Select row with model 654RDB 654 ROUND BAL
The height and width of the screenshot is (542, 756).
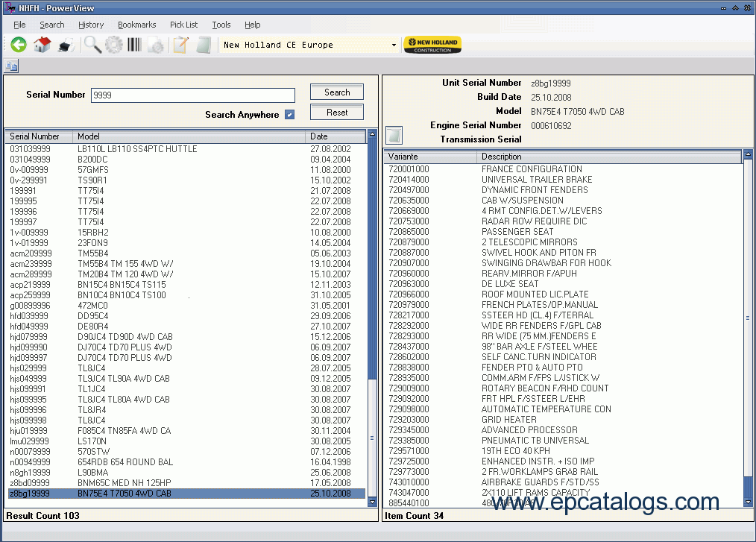point(186,462)
